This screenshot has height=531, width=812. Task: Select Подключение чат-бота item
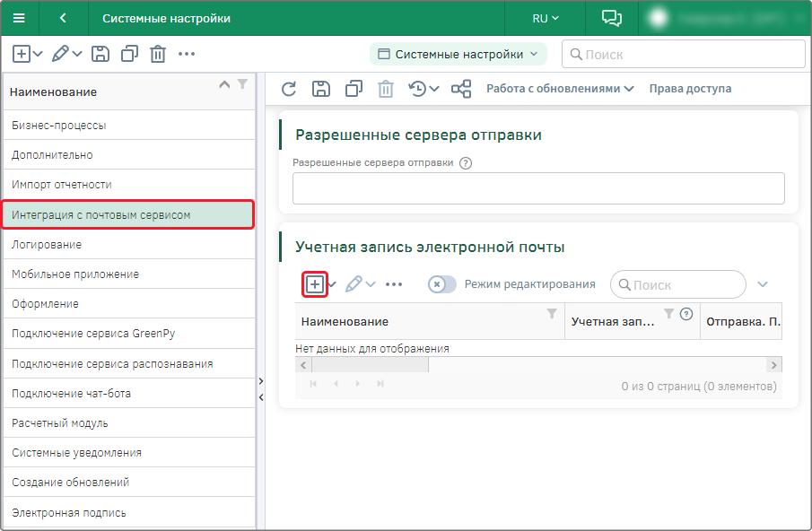click(129, 394)
